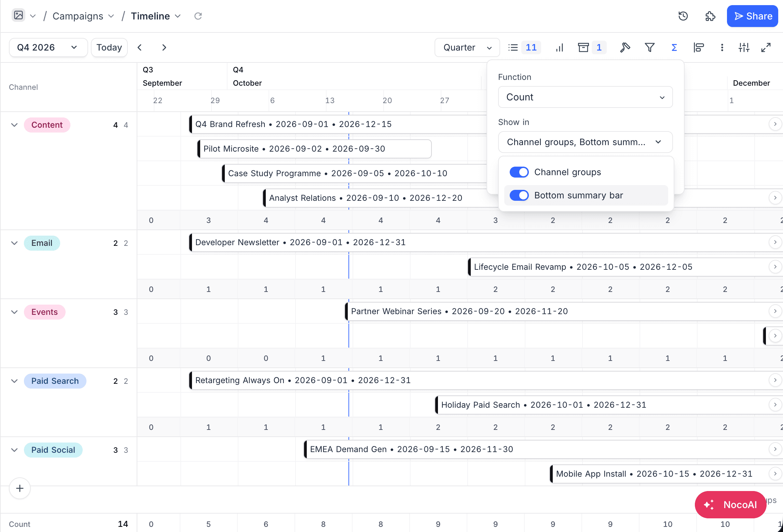Select the Pilot Microsite timeline bar
Image resolution: width=783 pixels, height=532 pixels.
tap(314, 149)
